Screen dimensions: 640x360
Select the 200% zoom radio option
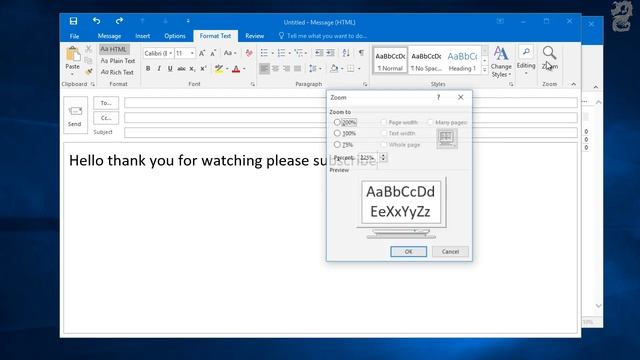[x=337, y=122]
